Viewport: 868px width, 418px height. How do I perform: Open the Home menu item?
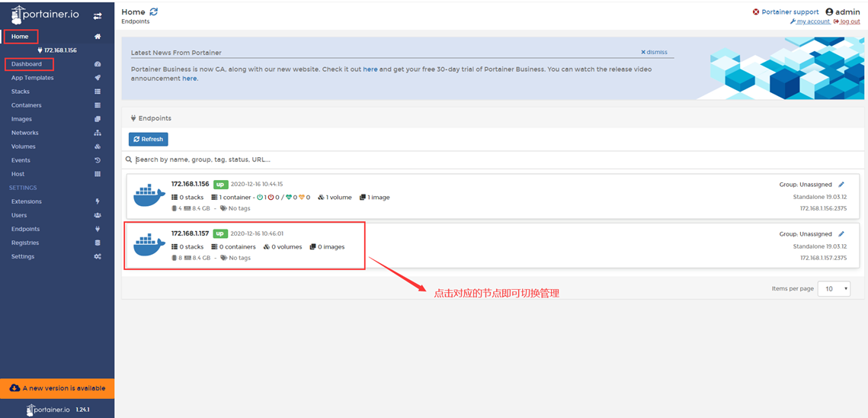(20, 37)
